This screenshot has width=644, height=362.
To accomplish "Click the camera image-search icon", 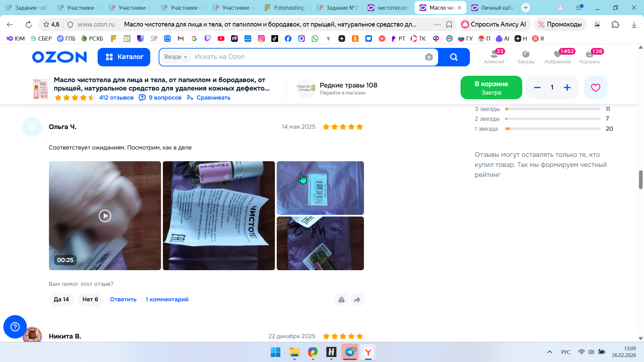I will point(429,57).
